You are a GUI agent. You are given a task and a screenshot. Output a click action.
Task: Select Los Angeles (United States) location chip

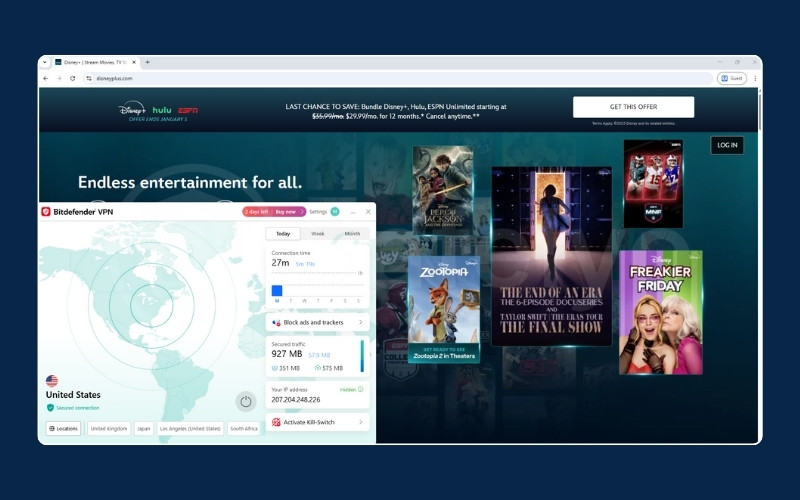click(x=190, y=429)
